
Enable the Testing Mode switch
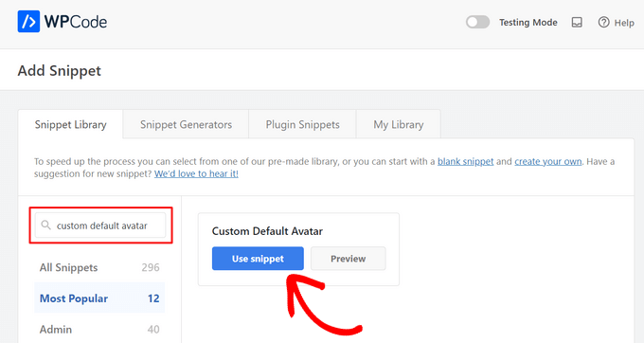pos(477,22)
